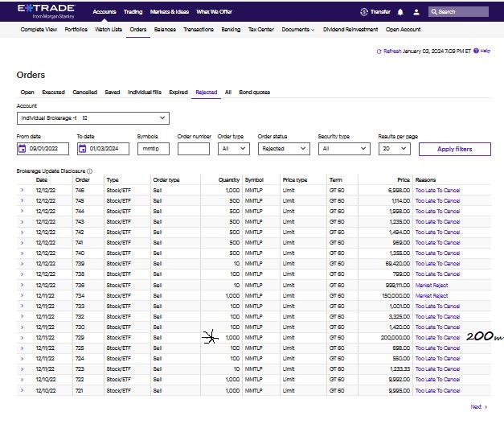Go to Tax Center page
Image resolution: width=504 pixels, height=424 pixels.
point(261,30)
